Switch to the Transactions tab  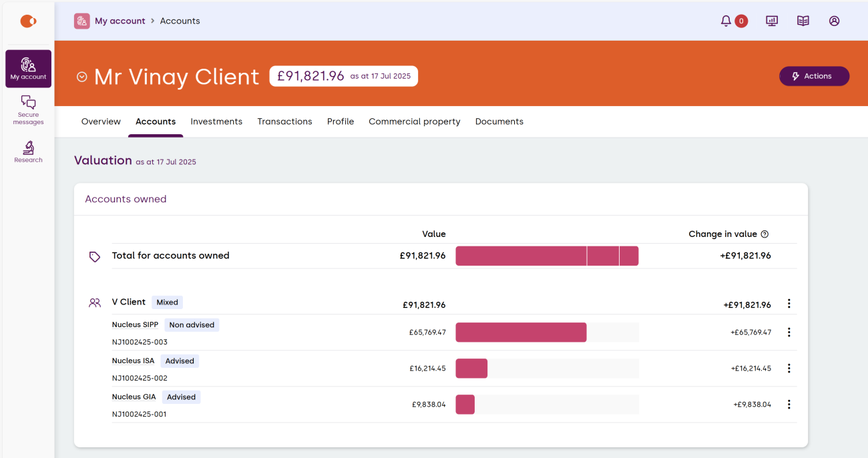[284, 122]
